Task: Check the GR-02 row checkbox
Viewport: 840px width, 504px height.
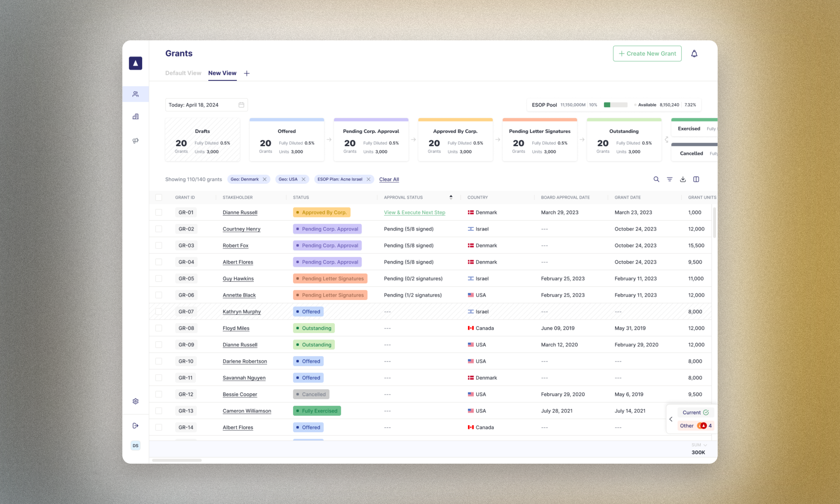Action: (x=159, y=229)
